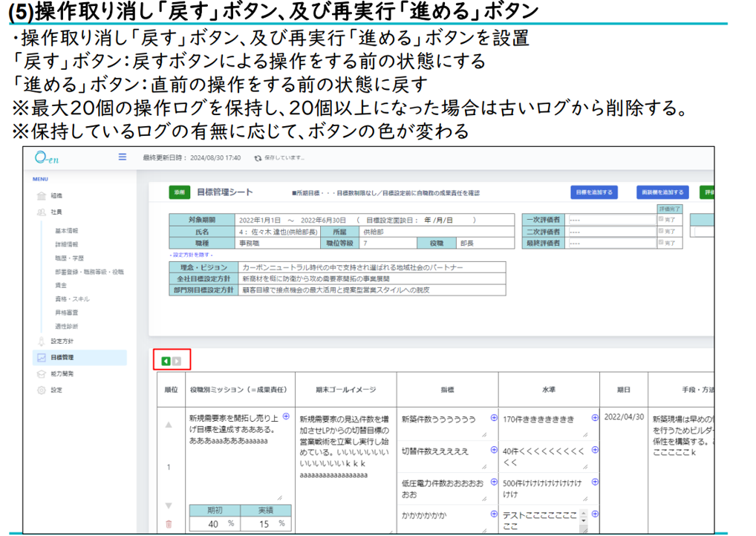Click the 目標設定面談日 date field
756x536 pixels.
pos(439,220)
